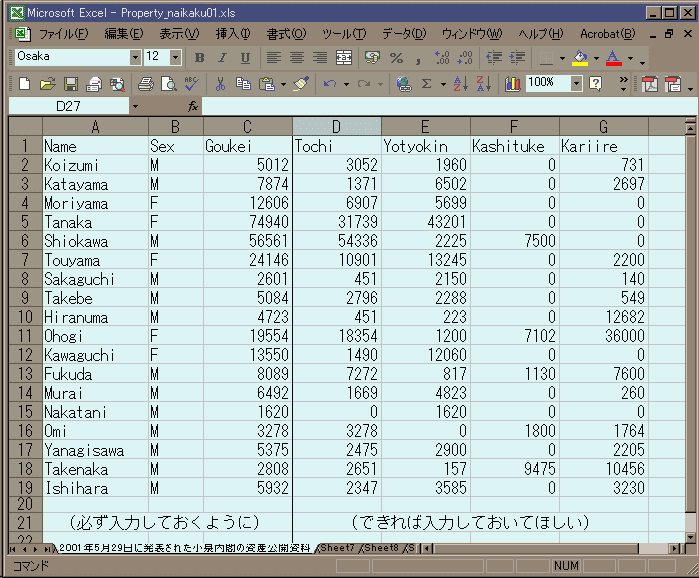Print the worksheet
Screen dimensions: 699x578
[x=145, y=83]
